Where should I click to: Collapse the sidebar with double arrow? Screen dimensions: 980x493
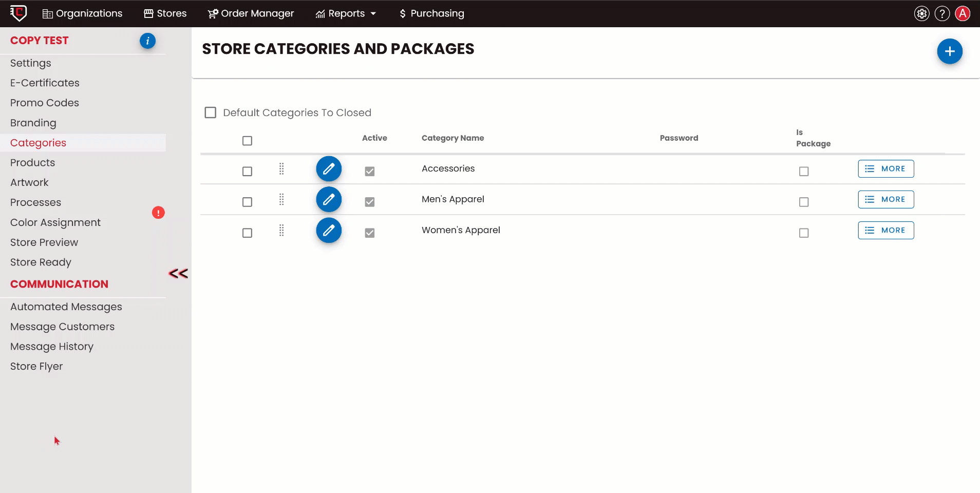tap(178, 274)
